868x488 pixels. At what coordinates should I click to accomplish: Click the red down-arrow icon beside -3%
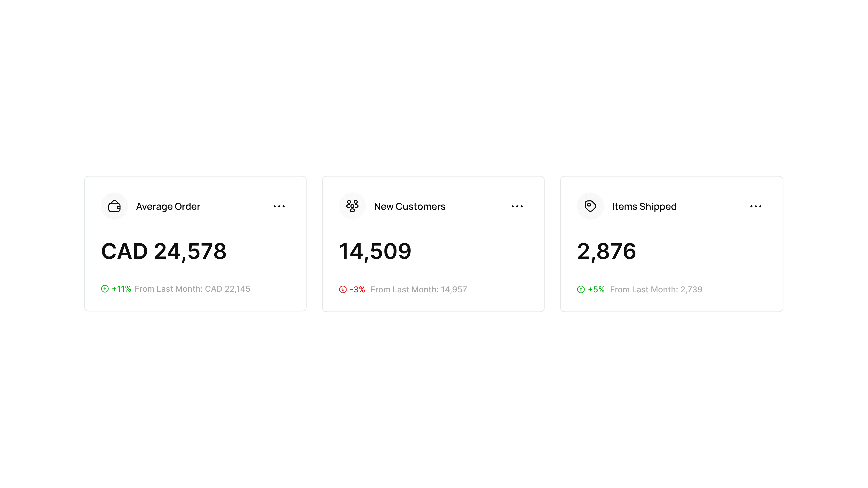(343, 290)
